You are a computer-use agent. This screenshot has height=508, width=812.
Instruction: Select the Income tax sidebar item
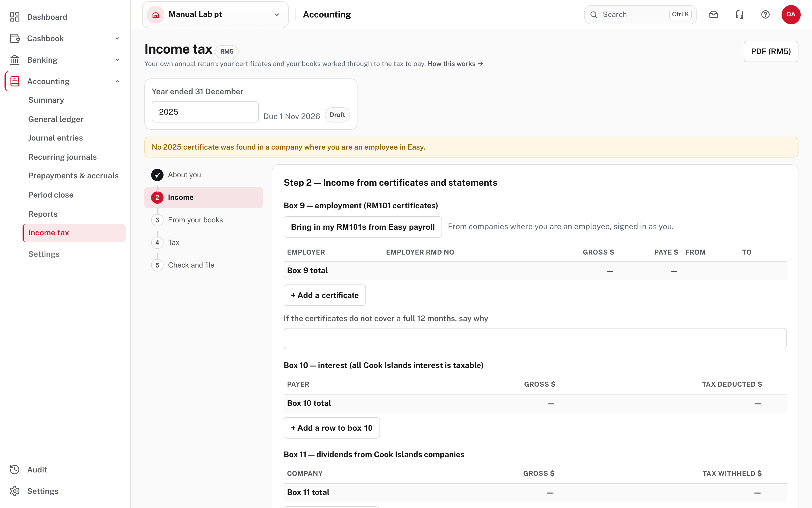point(74,233)
